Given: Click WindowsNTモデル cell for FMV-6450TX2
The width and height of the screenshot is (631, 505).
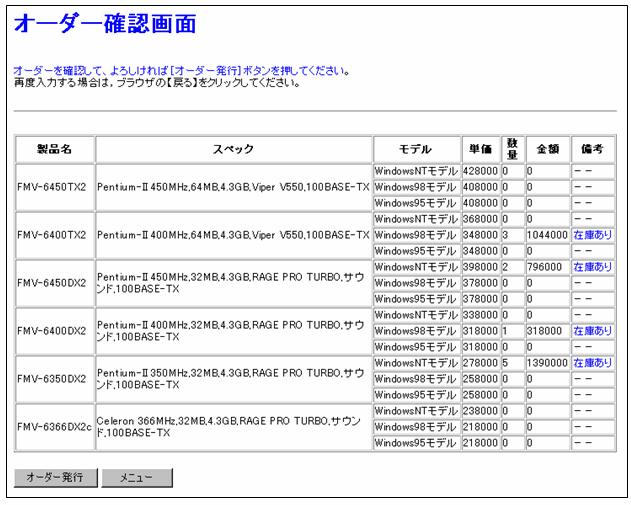Looking at the screenshot, I should [x=417, y=171].
